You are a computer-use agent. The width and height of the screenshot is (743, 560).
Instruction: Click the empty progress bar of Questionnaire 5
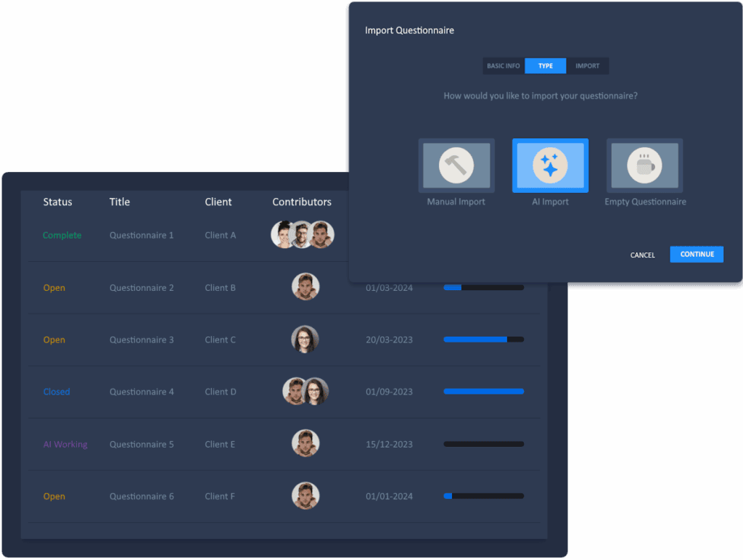click(484, 444)
